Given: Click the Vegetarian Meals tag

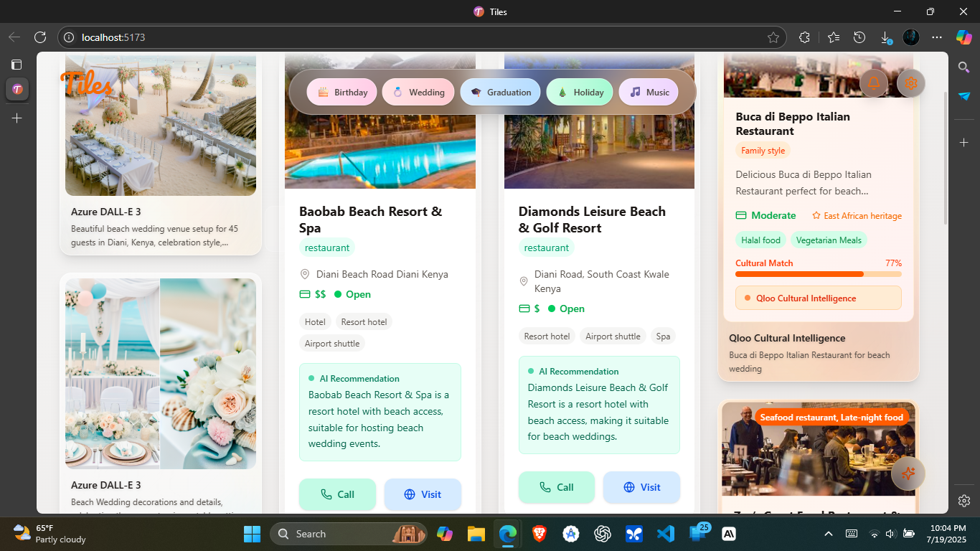Looking at the screenshot, I should coord(829,240).
